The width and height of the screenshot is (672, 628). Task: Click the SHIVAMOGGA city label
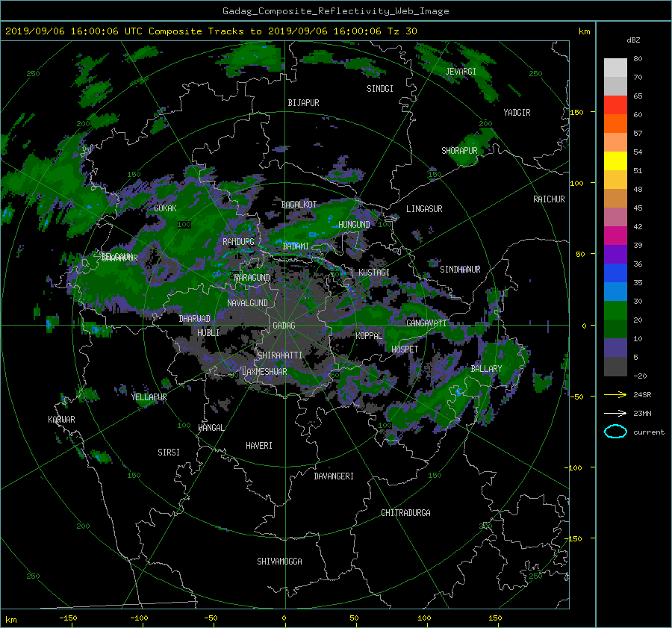tap(279, 562)
